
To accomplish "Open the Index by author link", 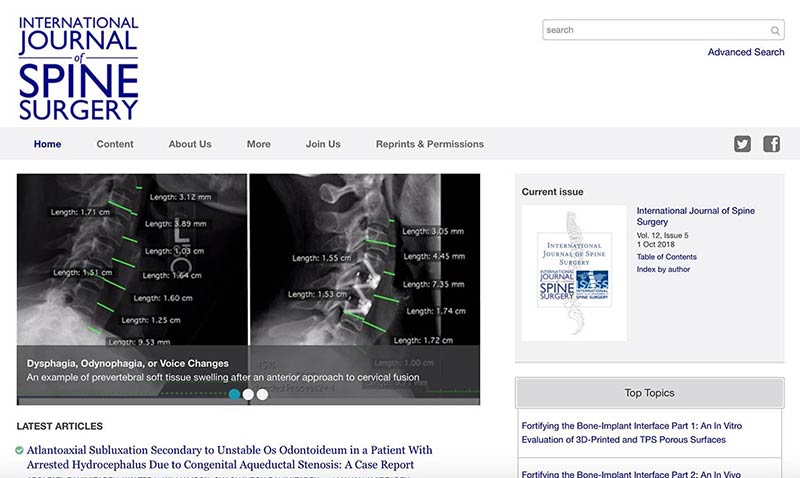I will tap(663, 269).
